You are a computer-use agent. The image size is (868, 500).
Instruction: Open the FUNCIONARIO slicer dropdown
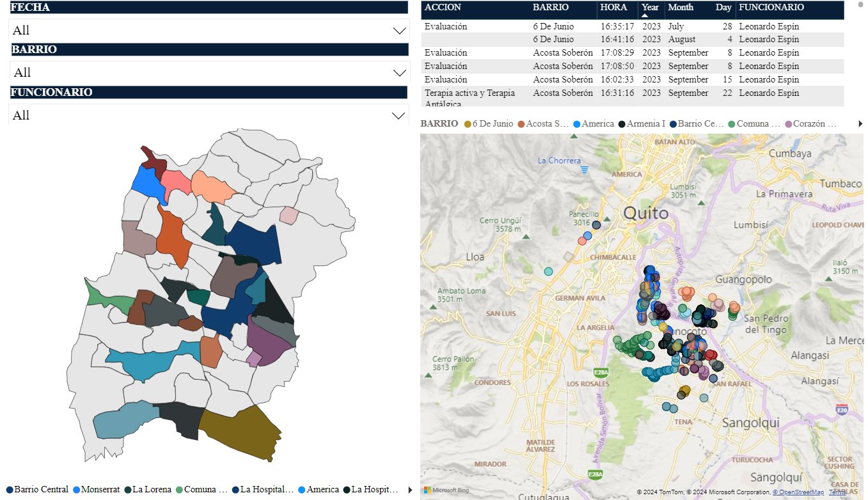[400, 115]
